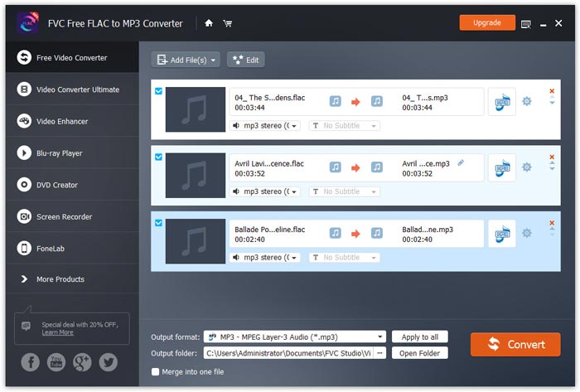Viewport: 580px width, 392px height.
Task: Follow the Learn More link
Action: (x=57, y=332)
